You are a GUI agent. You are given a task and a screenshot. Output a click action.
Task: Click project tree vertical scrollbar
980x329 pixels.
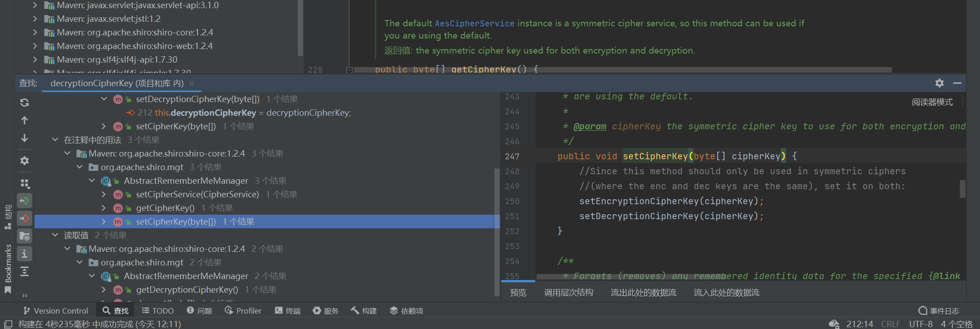[x=300, y=28]
